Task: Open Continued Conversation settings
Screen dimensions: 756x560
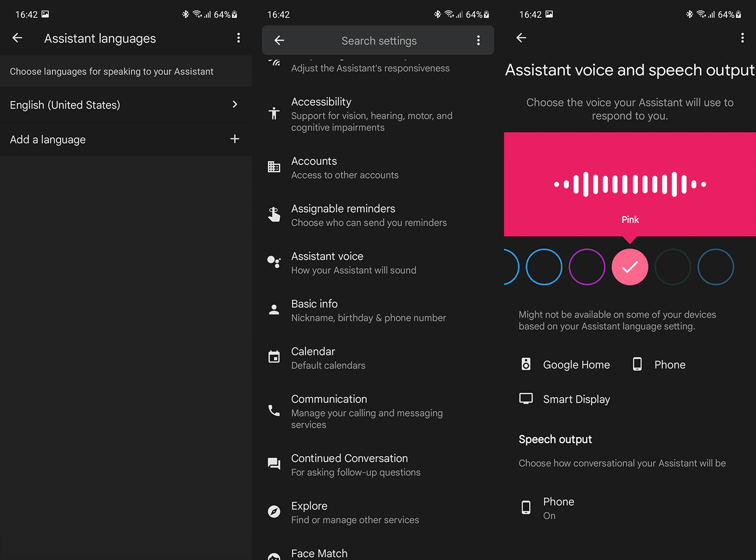Action: click(378, 465)
